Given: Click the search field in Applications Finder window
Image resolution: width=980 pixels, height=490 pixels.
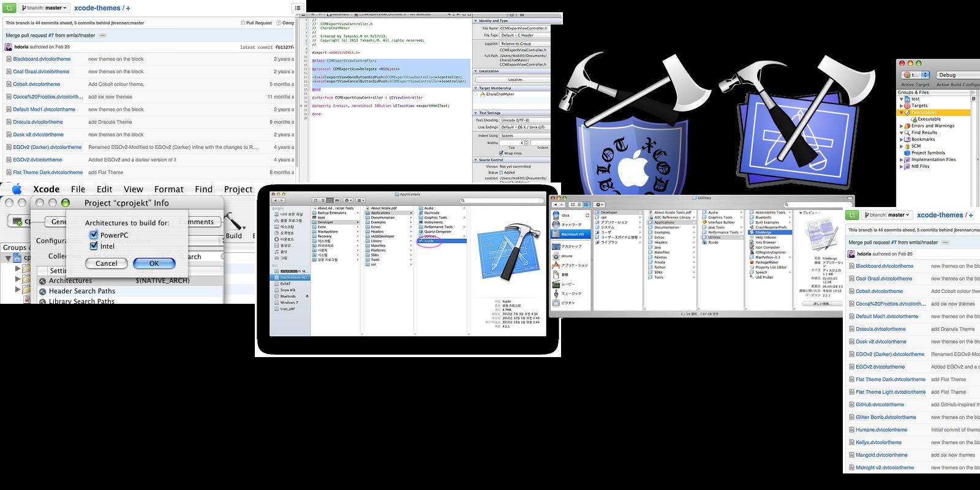Looking at the screenshot, I should coord(502,200).
